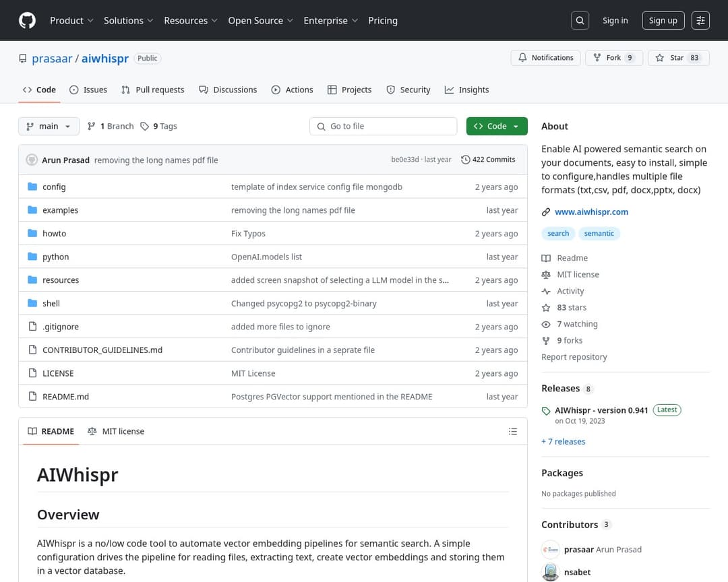This screenshot has height=582, width=728.
Task: Switch to the Security tab
Action: [x=408, y=90]
